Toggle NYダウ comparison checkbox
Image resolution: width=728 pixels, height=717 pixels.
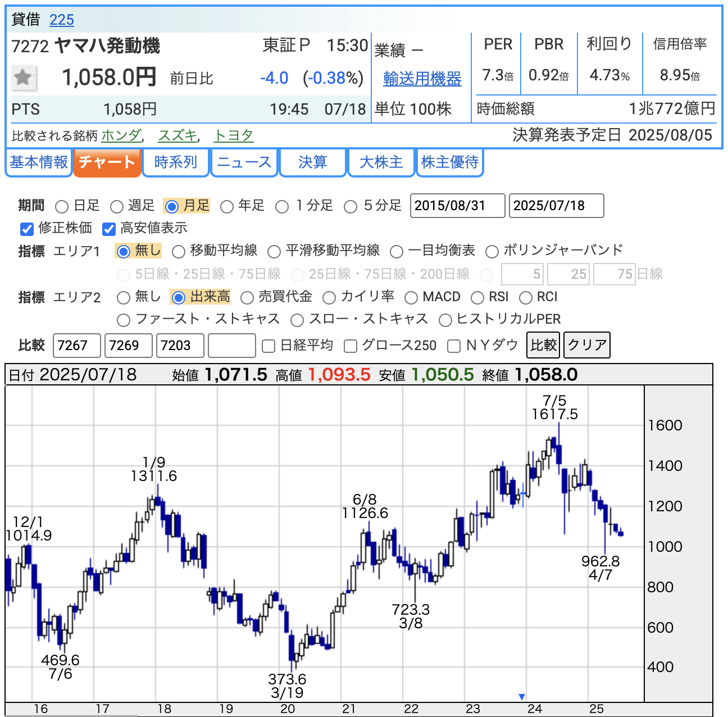454,346
